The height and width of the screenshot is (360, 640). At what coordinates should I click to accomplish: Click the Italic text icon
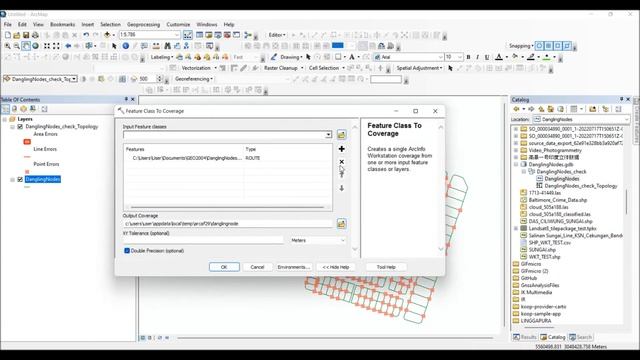click(x=478, y=57)
